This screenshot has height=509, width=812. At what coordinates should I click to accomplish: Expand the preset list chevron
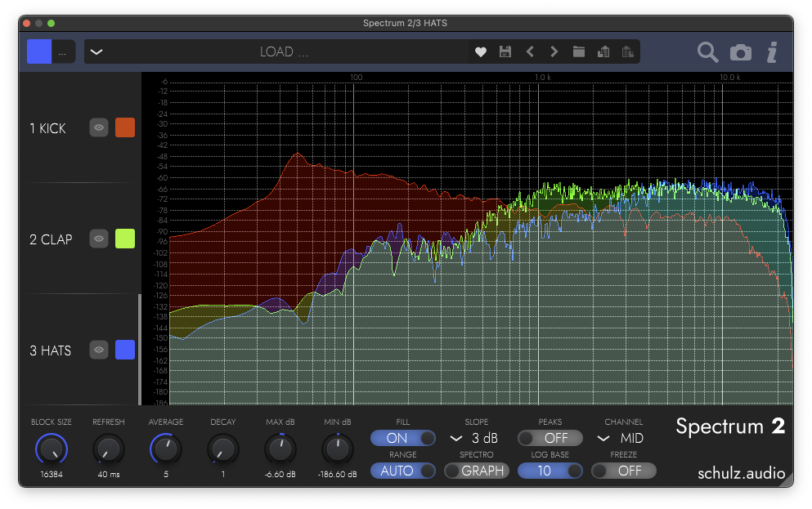point(96,51)
